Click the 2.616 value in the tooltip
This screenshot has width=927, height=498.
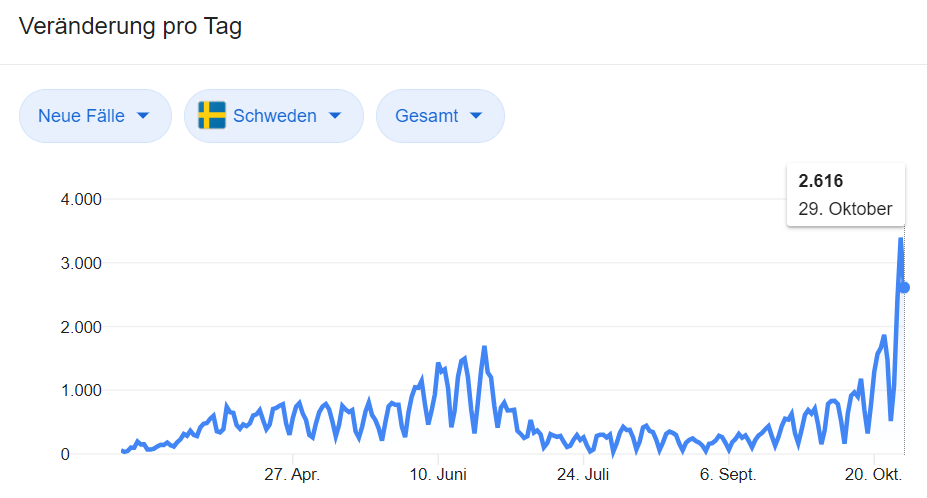tap(821, 181)
